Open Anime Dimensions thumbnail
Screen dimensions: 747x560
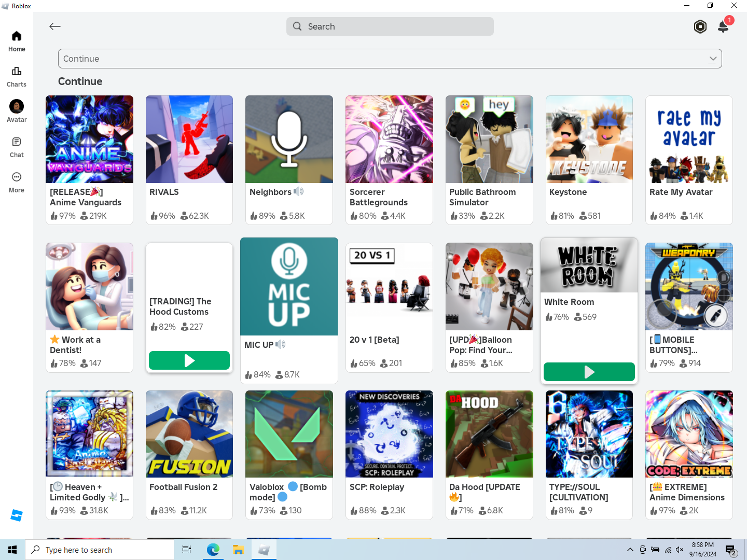pos(689,434)
